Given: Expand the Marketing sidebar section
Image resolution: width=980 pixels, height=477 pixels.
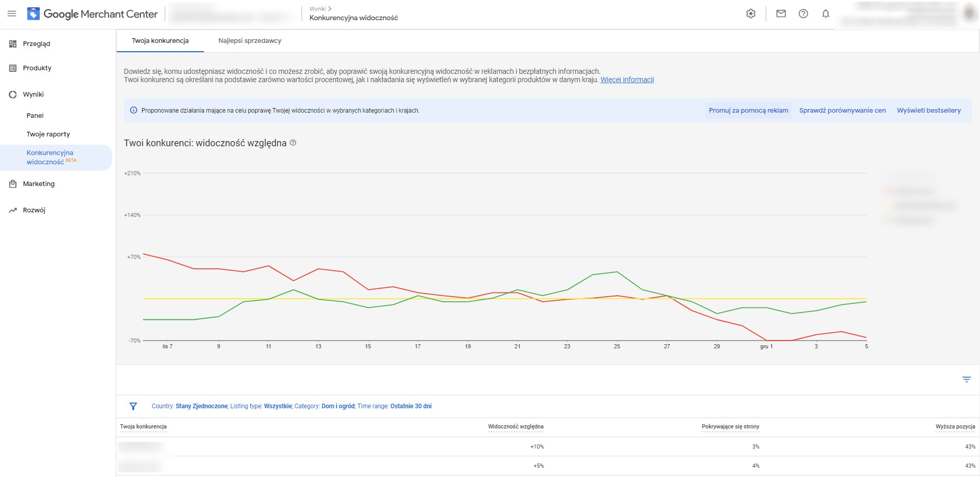Looking at the screenshot, I should click(56, 184).
